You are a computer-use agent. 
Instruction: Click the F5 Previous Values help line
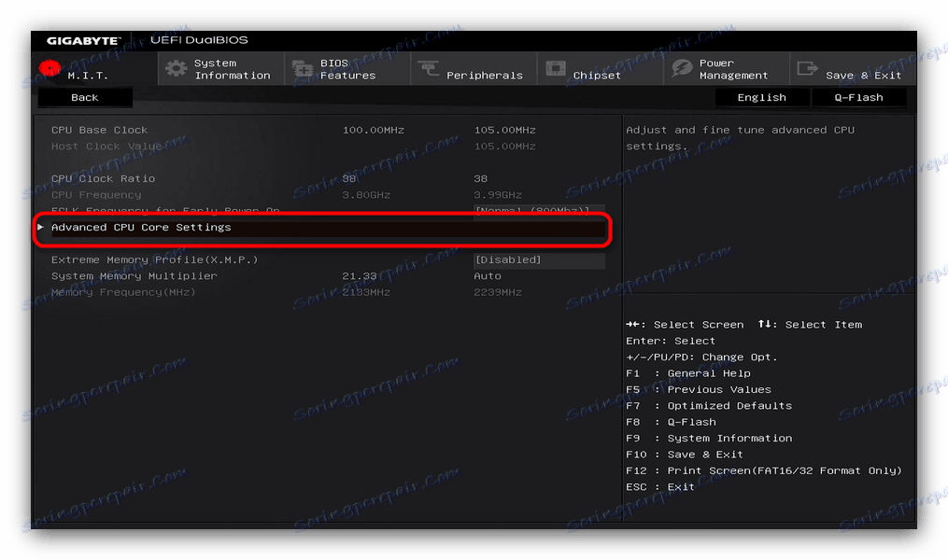(x=699, y=389)
